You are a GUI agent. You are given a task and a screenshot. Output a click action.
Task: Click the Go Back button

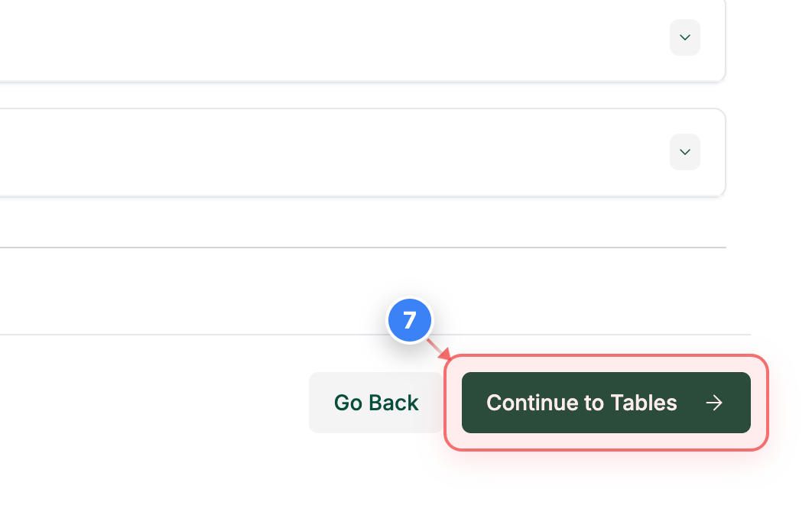pyautogui.click(x=376, y=403)
